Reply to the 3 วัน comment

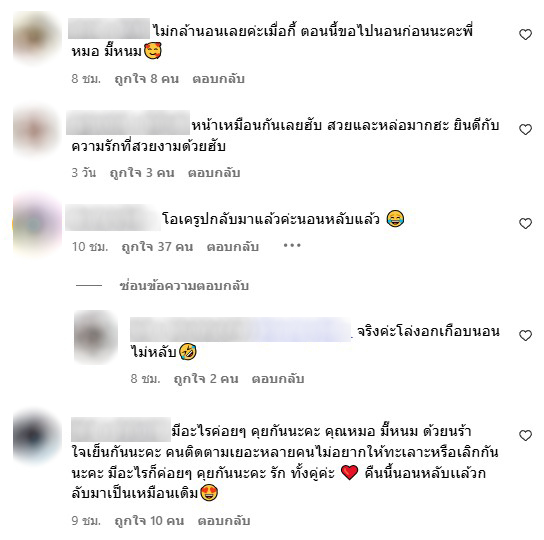pyautogui.click(x=214, y=172)
